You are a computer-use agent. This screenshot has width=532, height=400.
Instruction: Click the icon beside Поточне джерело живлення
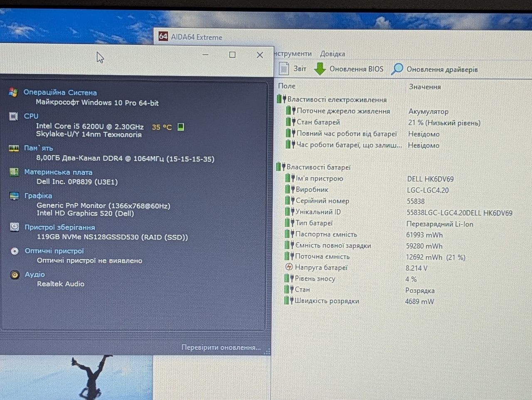pos(291,111)
